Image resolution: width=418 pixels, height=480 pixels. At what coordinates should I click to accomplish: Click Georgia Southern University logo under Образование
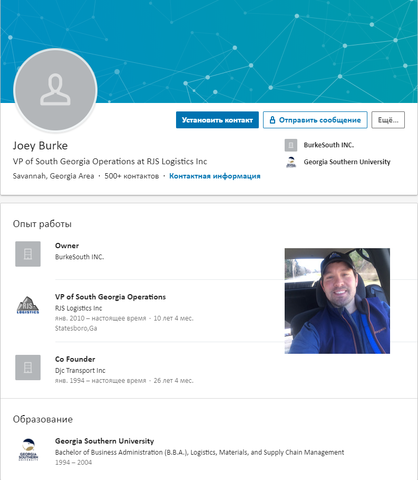click(x=28, y=450)
